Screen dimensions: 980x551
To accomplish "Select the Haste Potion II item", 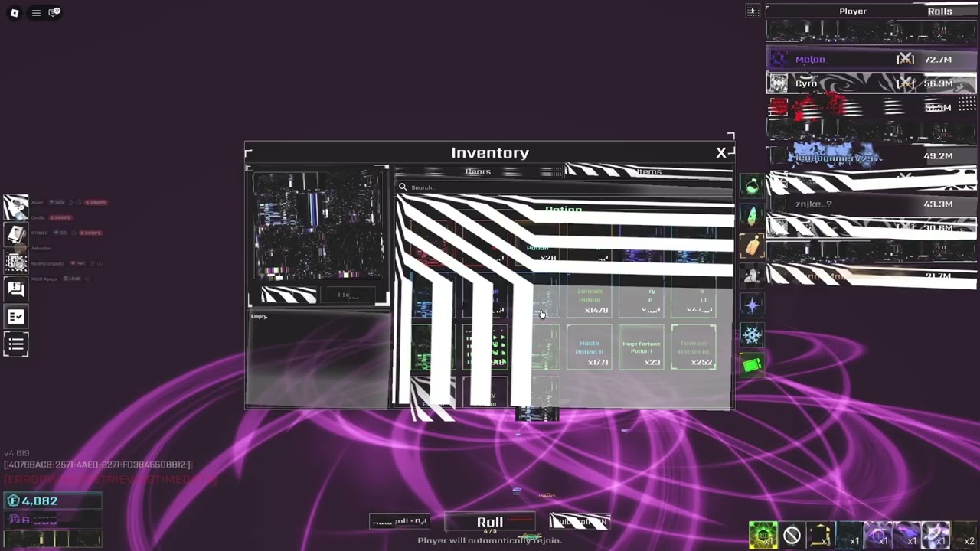I will click(x=589, y=347).
